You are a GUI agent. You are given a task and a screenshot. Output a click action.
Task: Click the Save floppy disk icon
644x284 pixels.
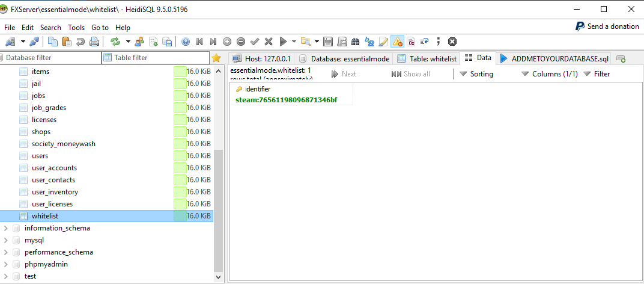tap(328, 42)
